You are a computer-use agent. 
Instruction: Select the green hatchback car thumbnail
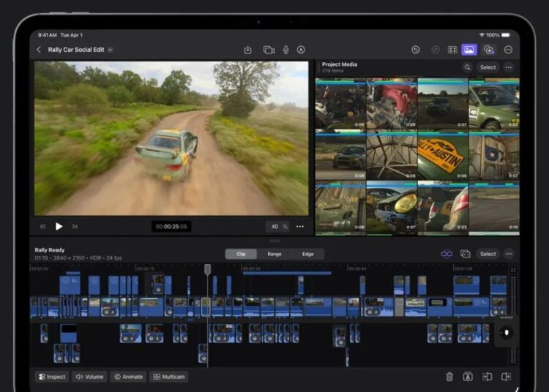493,104
